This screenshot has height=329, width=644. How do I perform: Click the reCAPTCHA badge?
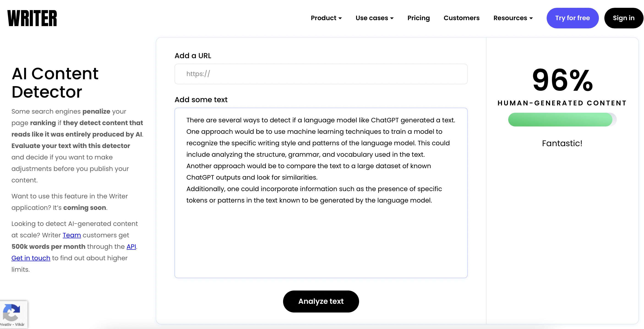coord(11,312)
